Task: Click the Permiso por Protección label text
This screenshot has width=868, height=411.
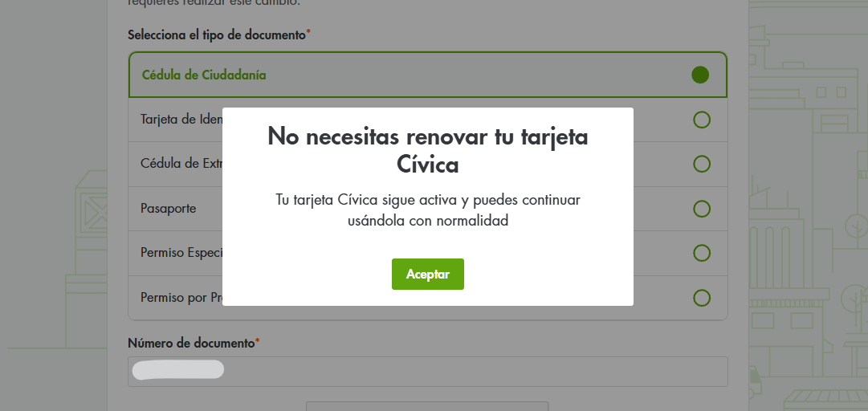Action: point(181,298)
